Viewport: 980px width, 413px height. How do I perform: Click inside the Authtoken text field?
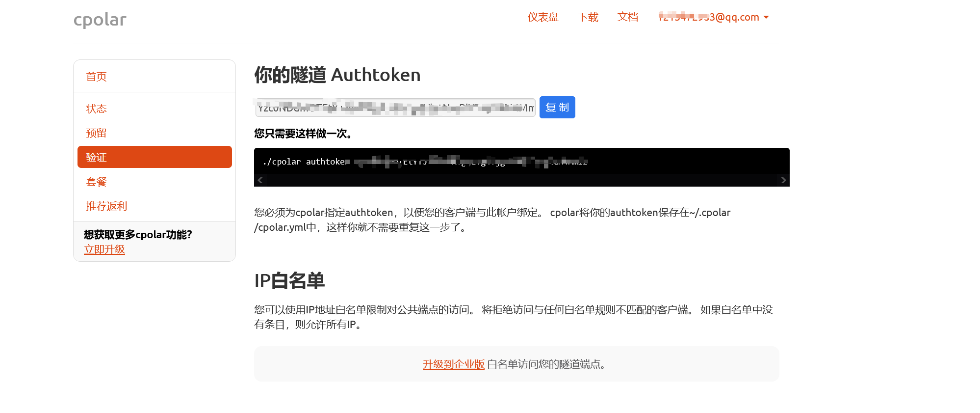click(x=395, y=108)
